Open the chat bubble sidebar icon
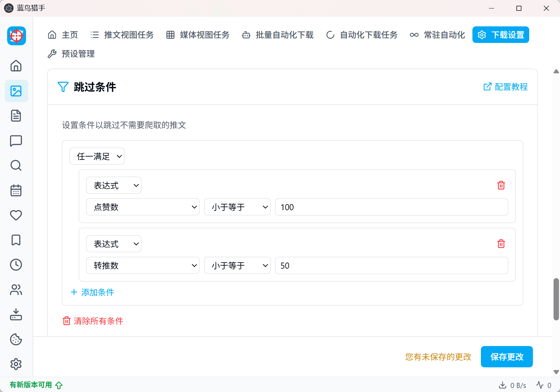The width and height of the screenshot is (560, 392). point(16,141)
